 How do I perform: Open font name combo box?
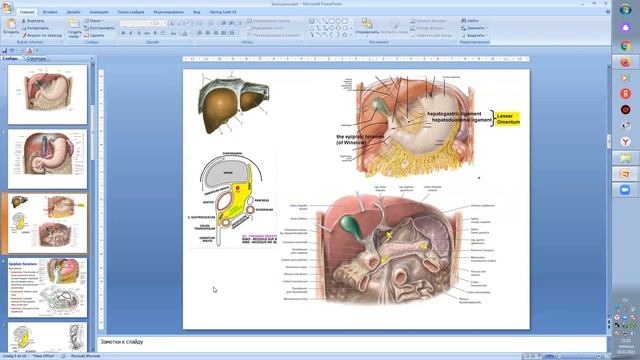[x=136, y=24]
